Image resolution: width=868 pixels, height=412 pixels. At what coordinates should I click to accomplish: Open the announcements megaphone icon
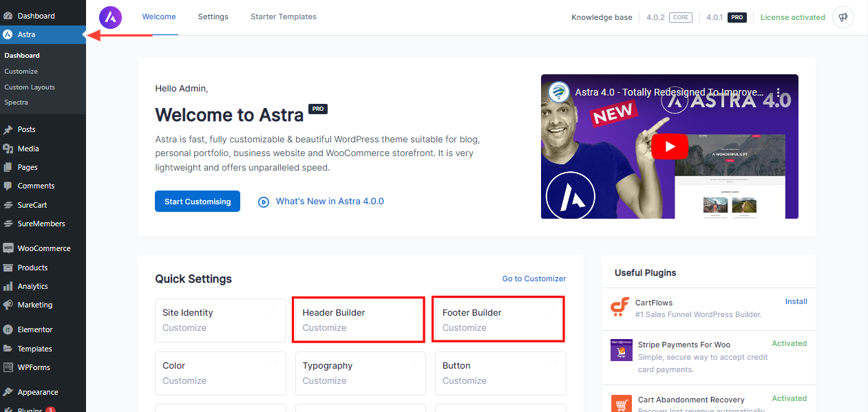(843, 17)
